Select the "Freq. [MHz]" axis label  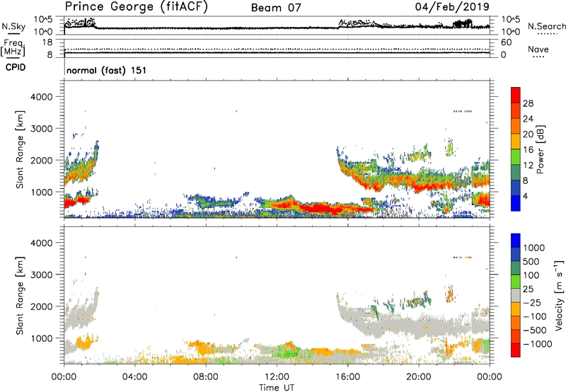pos(13,47)
